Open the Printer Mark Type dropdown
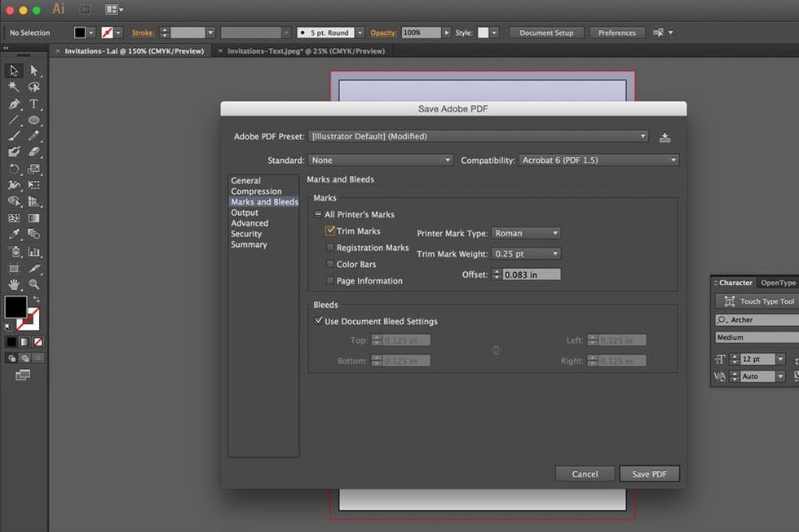This screenshot has width=799, height=532. coord(526,233)
